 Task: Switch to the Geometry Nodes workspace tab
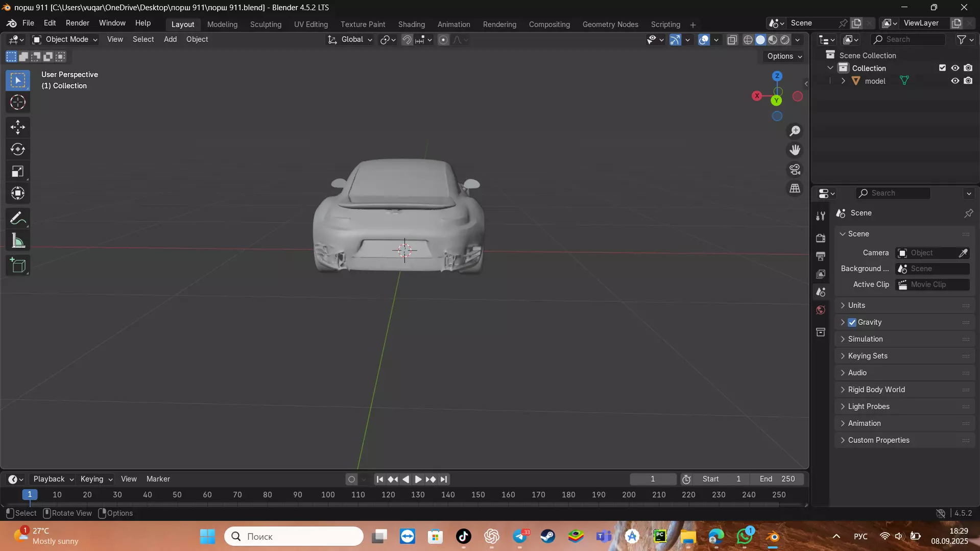(x=610, y=25)
